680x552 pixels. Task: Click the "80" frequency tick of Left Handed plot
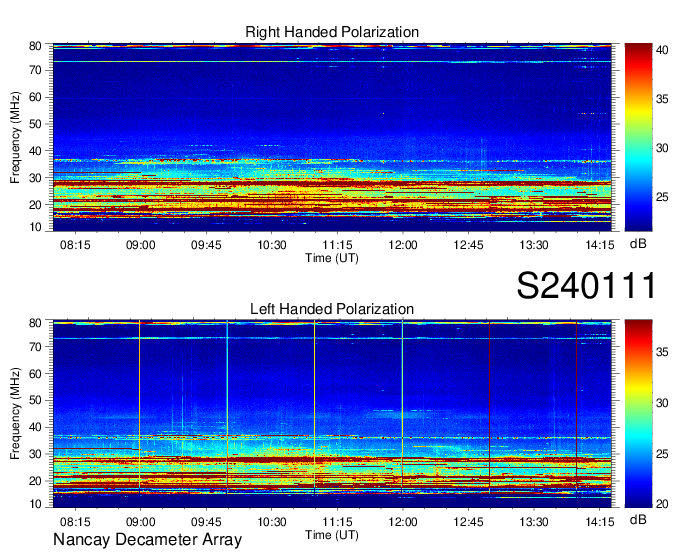35,323
